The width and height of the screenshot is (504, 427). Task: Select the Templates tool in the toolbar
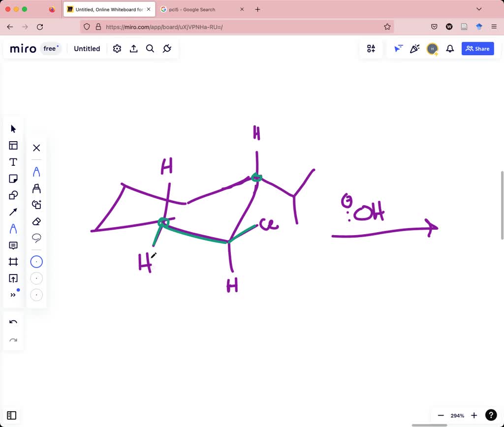13,145
